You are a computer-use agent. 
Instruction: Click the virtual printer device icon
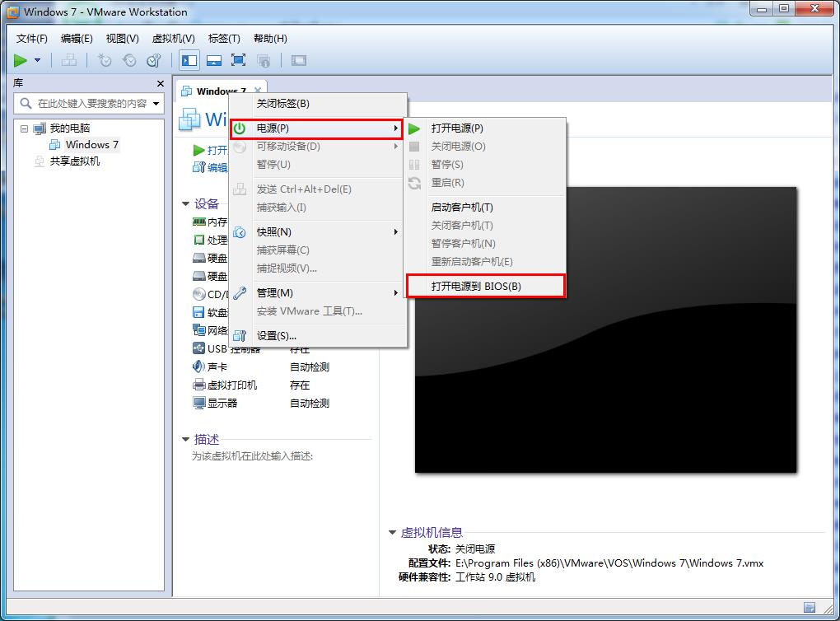[198, 385]
